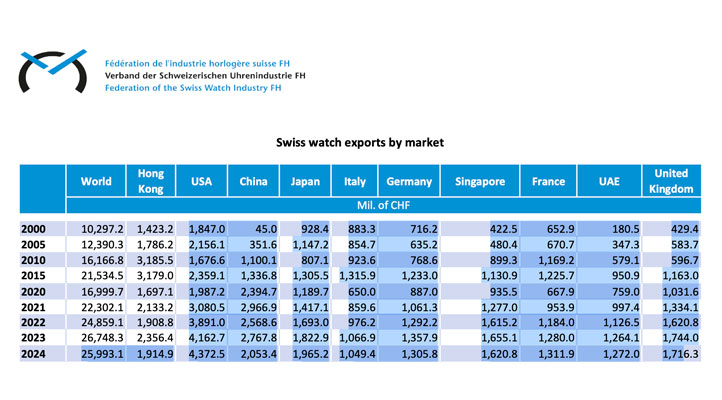Click the 'Swiss watch exports by market' title
The image size is (722, 400).
click(x=360, y=143)
